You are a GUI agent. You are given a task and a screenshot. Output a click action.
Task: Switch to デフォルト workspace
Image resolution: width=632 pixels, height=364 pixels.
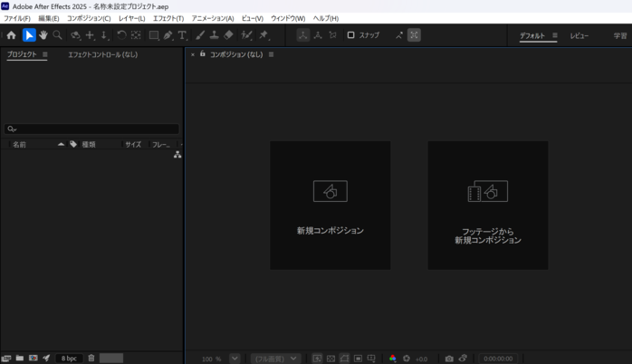532,35
